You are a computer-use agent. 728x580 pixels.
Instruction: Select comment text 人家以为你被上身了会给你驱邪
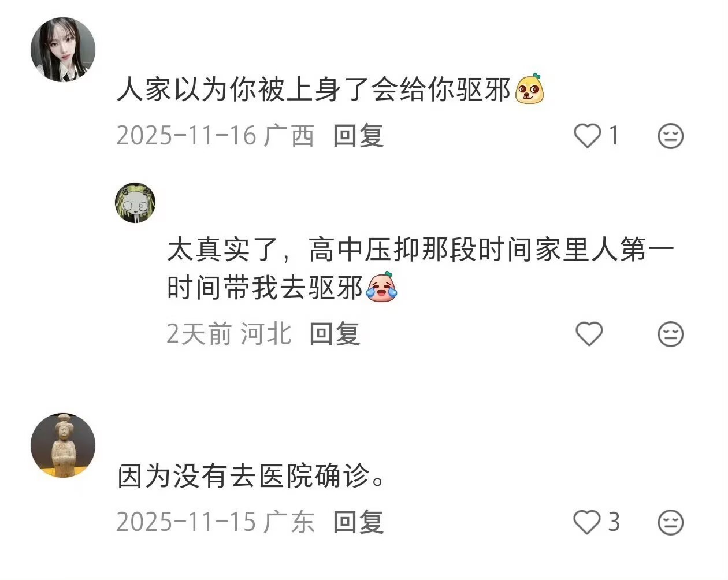point(314,90)
